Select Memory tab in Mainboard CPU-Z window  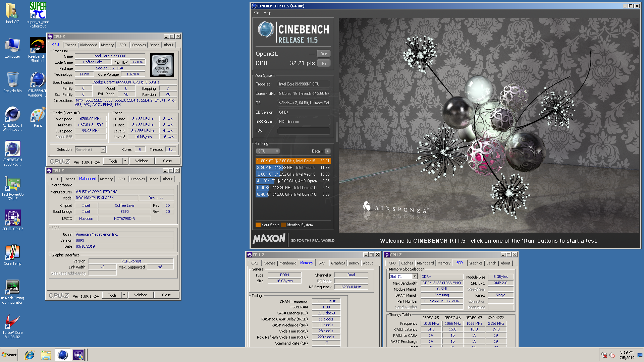[x=106, y=179]
